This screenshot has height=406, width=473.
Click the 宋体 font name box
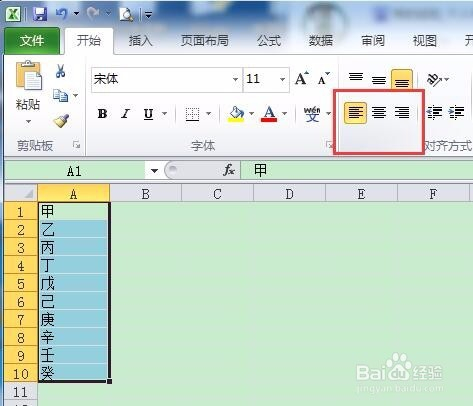[162, 79]
